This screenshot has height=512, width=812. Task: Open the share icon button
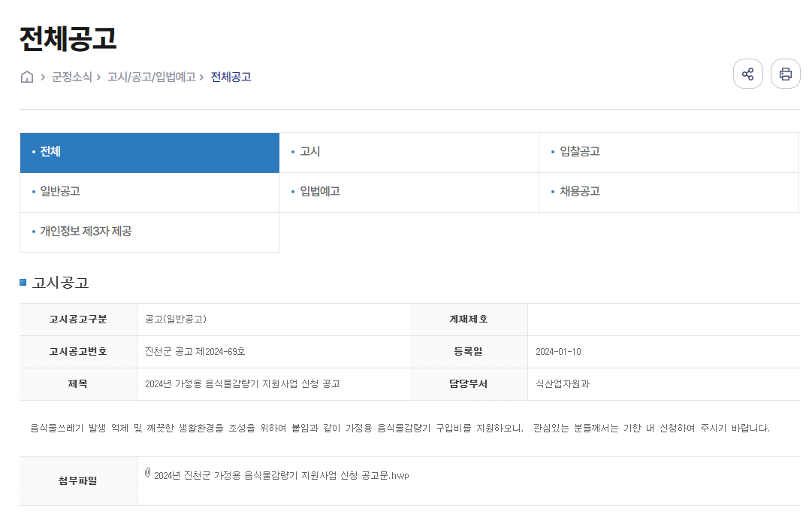click(x=748, y=74)
